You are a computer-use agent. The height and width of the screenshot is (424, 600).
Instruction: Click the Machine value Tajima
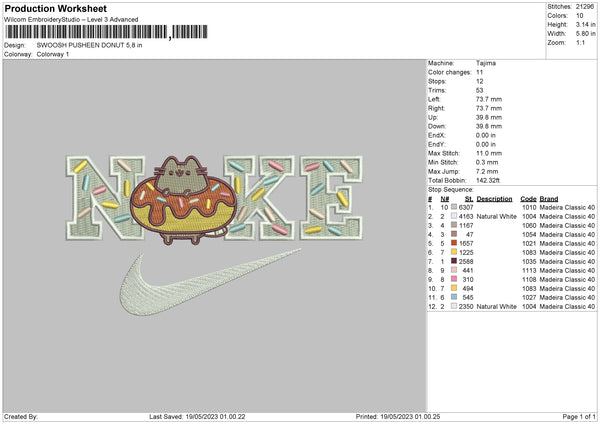click(486, 63)
